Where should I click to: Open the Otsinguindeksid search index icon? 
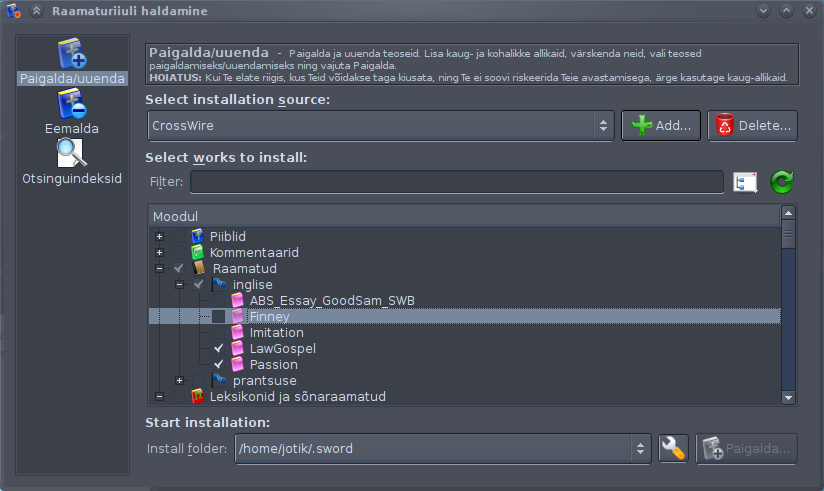coord(72,153)
